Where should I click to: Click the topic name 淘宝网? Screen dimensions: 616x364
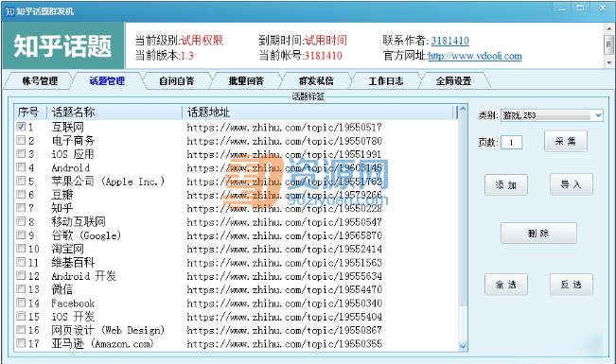click(x=67, y=249)
